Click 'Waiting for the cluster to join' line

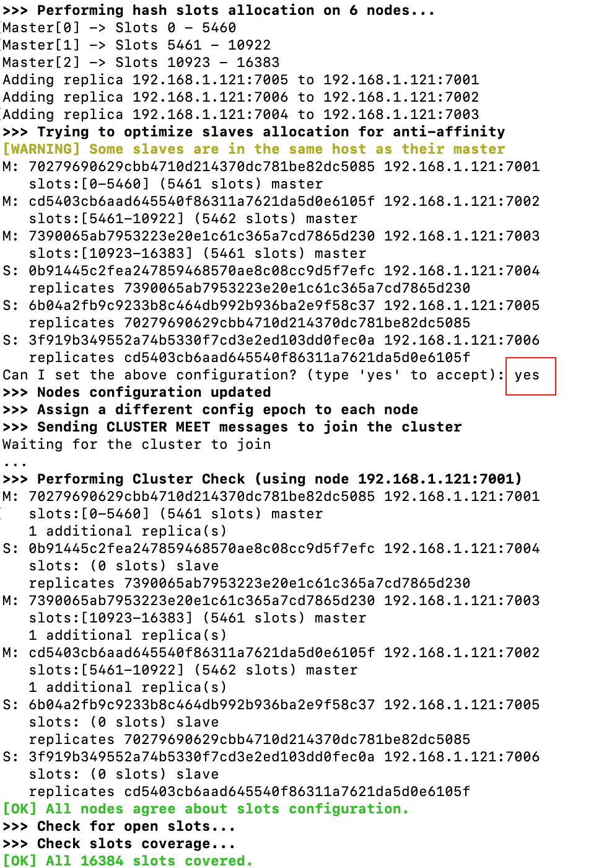coord(137,445)
